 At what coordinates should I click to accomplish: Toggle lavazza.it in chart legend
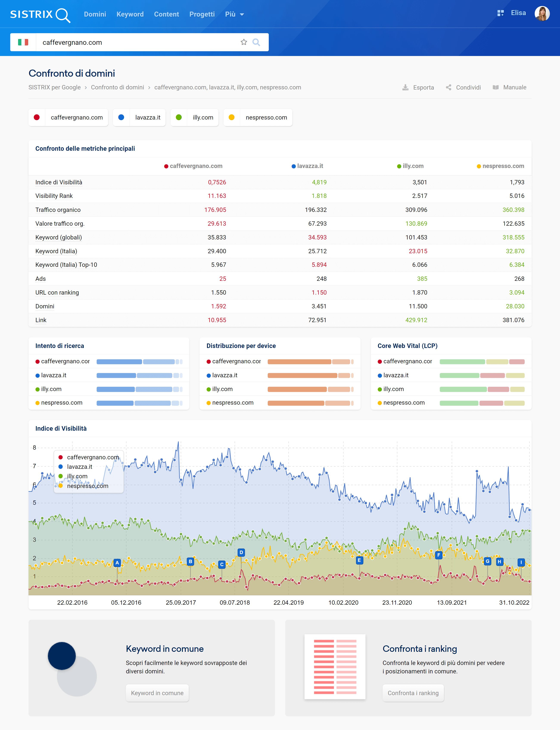pos(75,467)
